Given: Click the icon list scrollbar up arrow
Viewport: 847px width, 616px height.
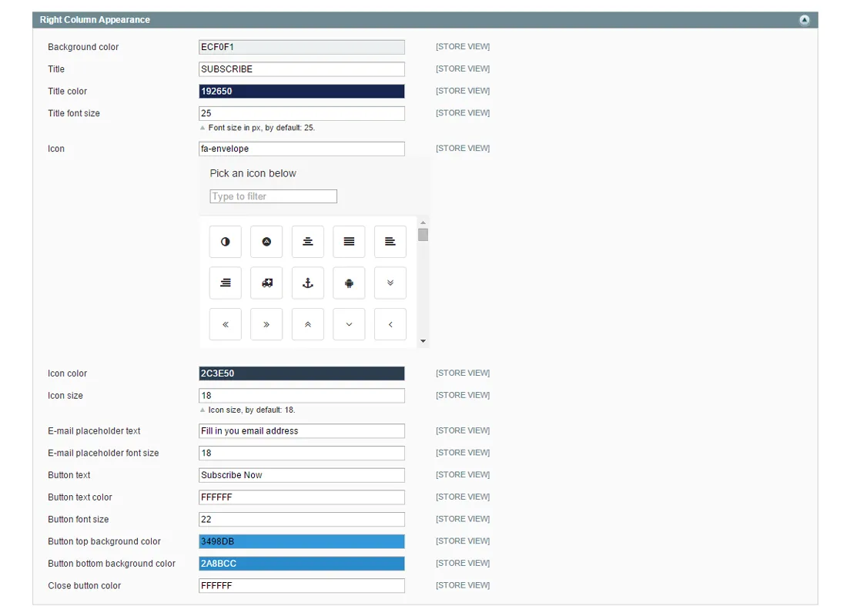Looking at the screenshot, I should (x=423, y=223).
